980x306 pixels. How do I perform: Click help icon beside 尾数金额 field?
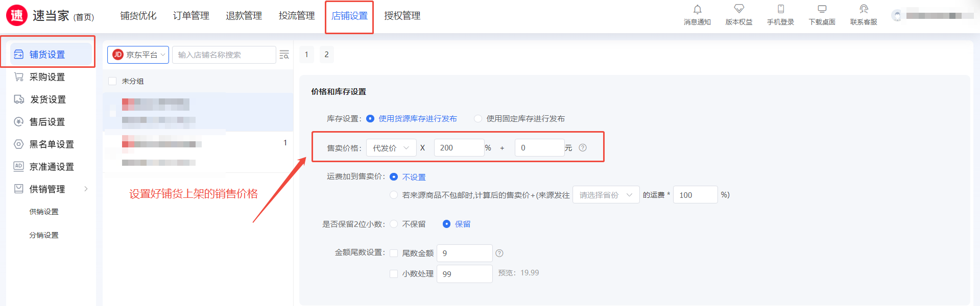pyautogui.click(x=499, y=253)
